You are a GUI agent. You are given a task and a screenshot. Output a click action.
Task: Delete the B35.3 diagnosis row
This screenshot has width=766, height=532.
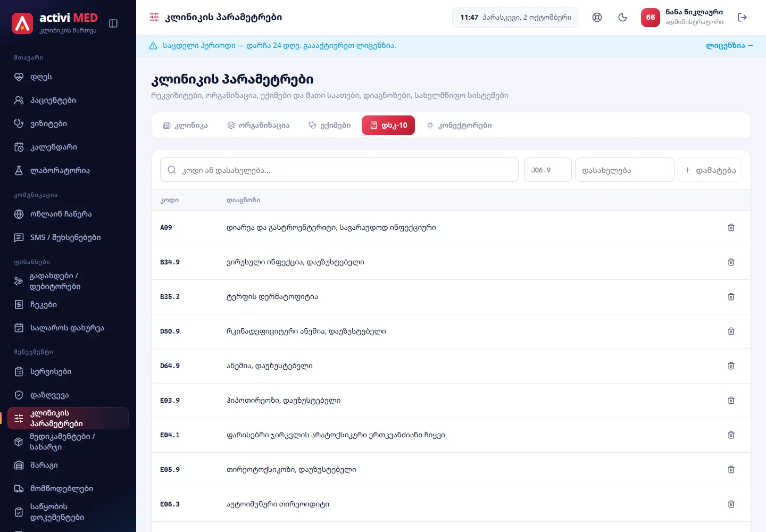click(731, 297)
